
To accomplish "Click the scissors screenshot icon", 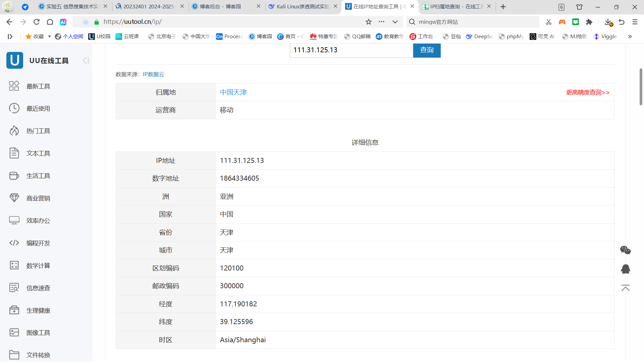I will point(549,22).
